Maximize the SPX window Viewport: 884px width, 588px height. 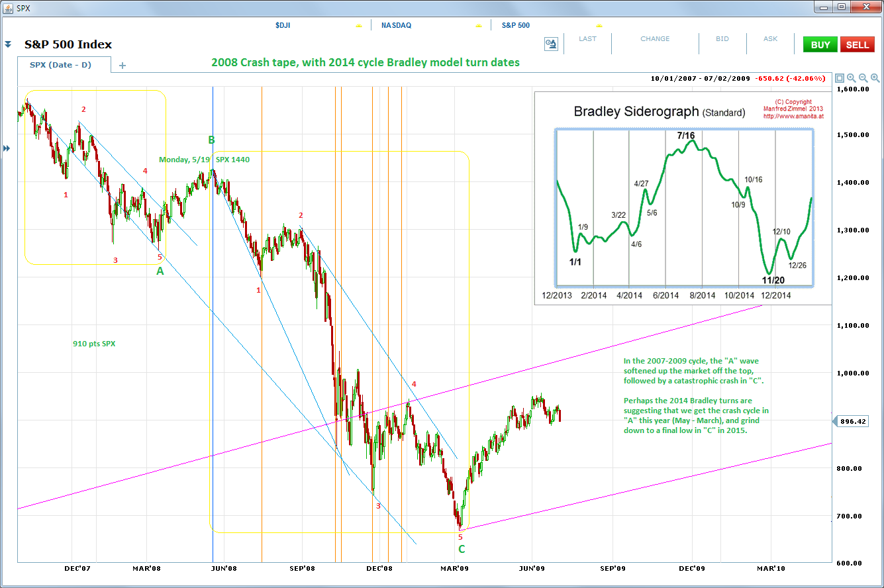[x=842, y=7]
